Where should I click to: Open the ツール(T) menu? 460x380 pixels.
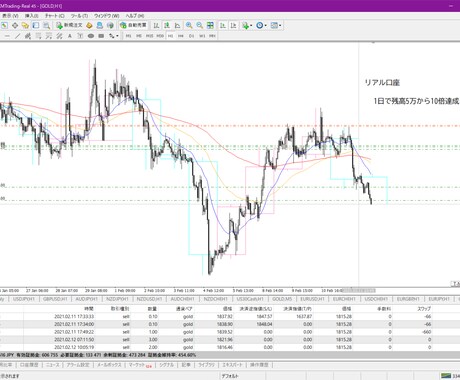(79, 16)
